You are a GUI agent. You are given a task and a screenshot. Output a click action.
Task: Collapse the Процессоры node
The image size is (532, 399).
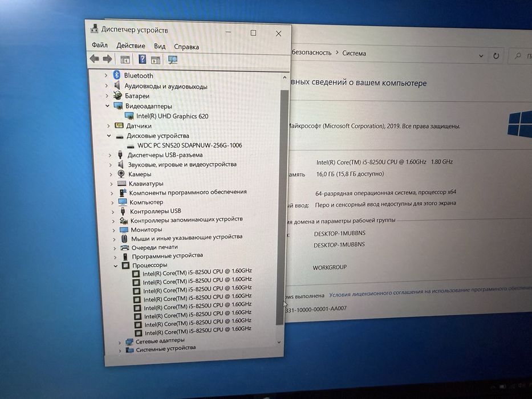pyautogui.click(x=115, y=266)
